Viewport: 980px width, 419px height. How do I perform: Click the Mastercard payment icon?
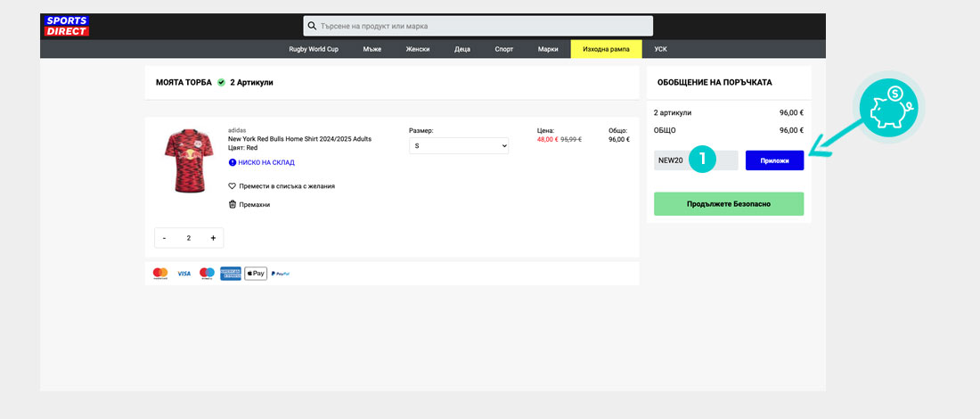pos(160,274)
